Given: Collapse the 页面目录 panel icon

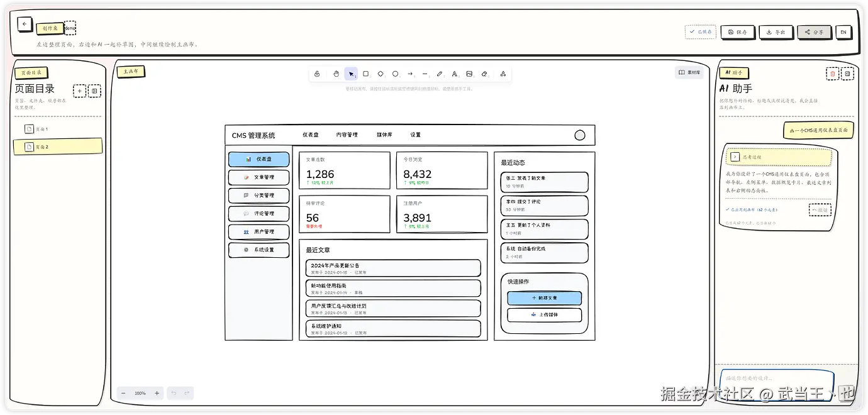Looking at the screenshot, I should 94,91.
